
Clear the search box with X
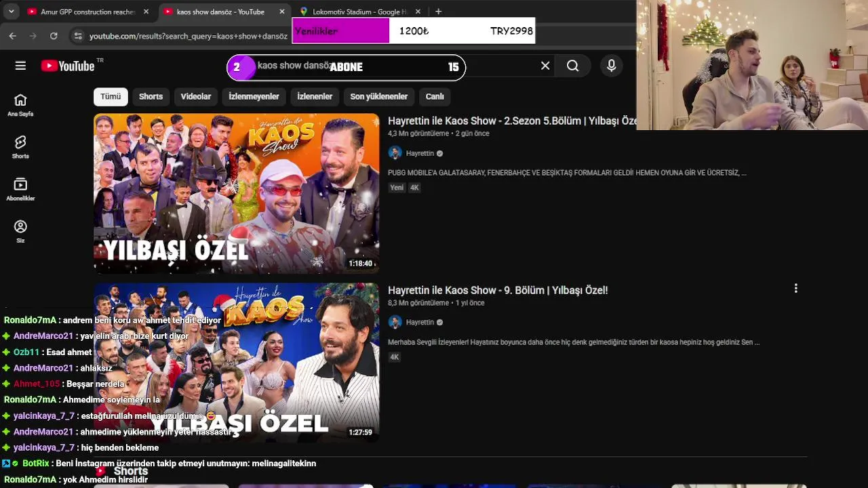pos(545,66)
